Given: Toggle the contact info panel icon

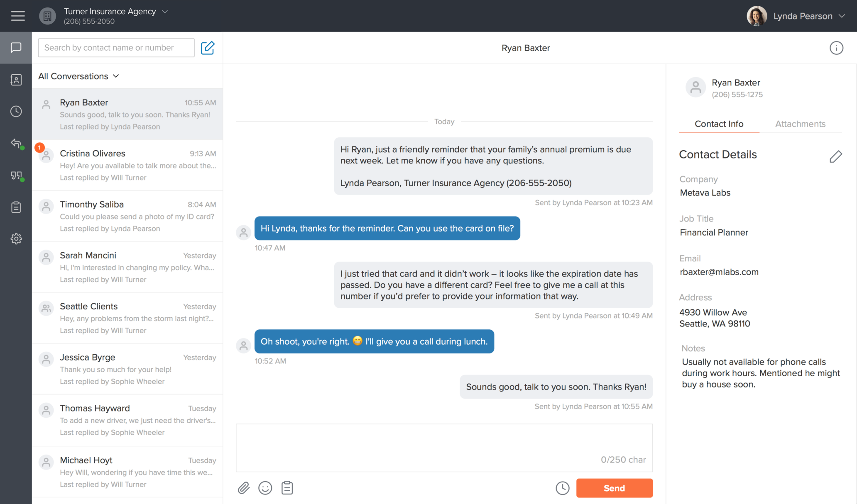Looking at the screenshot, I should (836, 48).
